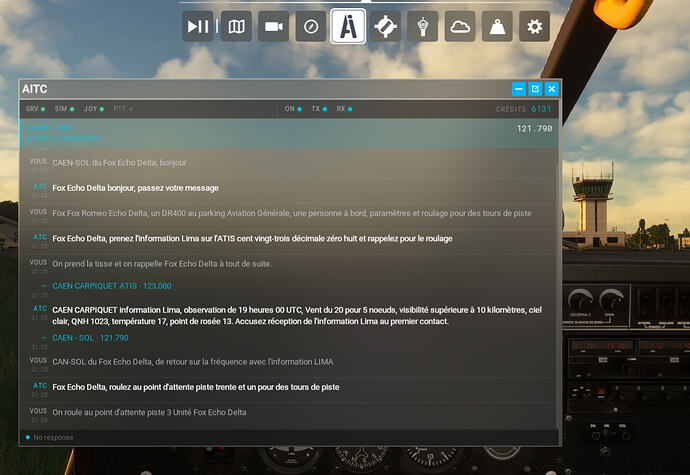Select ATC message 'prenez l'information Lima'

252,239
